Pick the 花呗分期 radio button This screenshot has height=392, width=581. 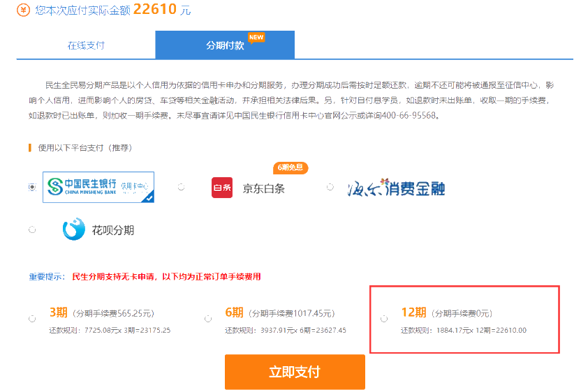[32, 229]
